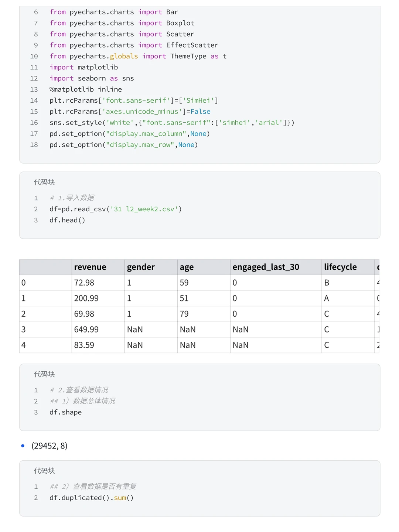The image size is (399, 532).
Task: Click the df.shape code line
Action: pos(65,412)
